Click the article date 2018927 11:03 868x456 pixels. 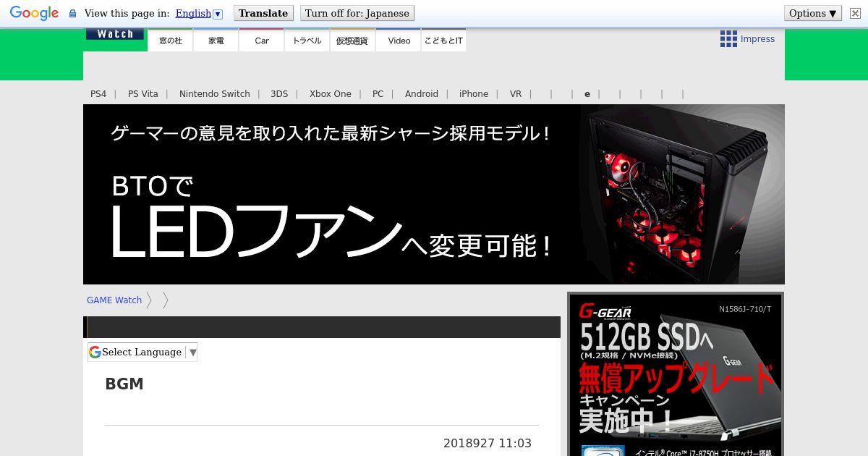[488, 444]
